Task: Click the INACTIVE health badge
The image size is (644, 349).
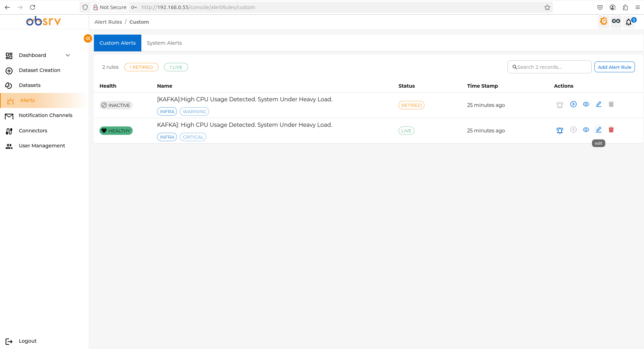Action: [116, 105]
